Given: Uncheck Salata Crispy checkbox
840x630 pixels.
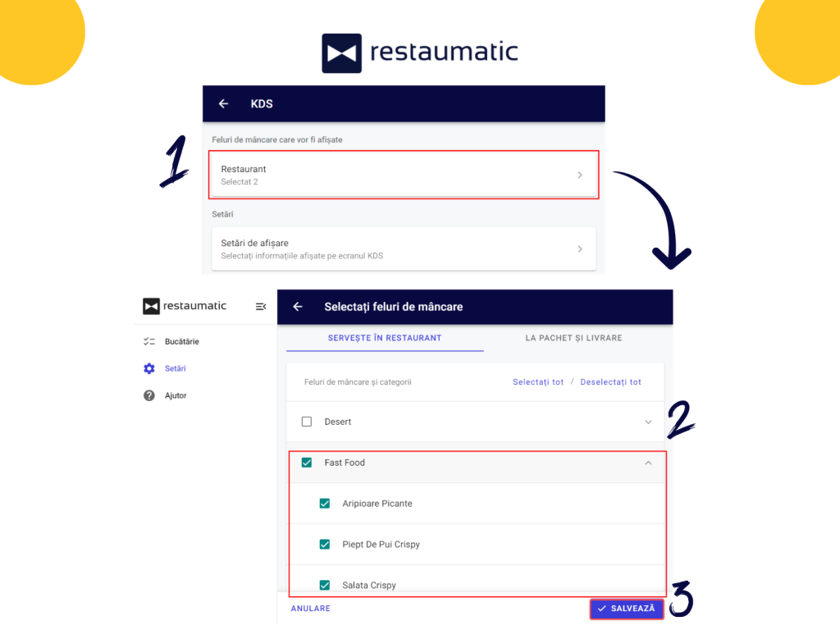Looking at the screenshot, I should 325,585.
